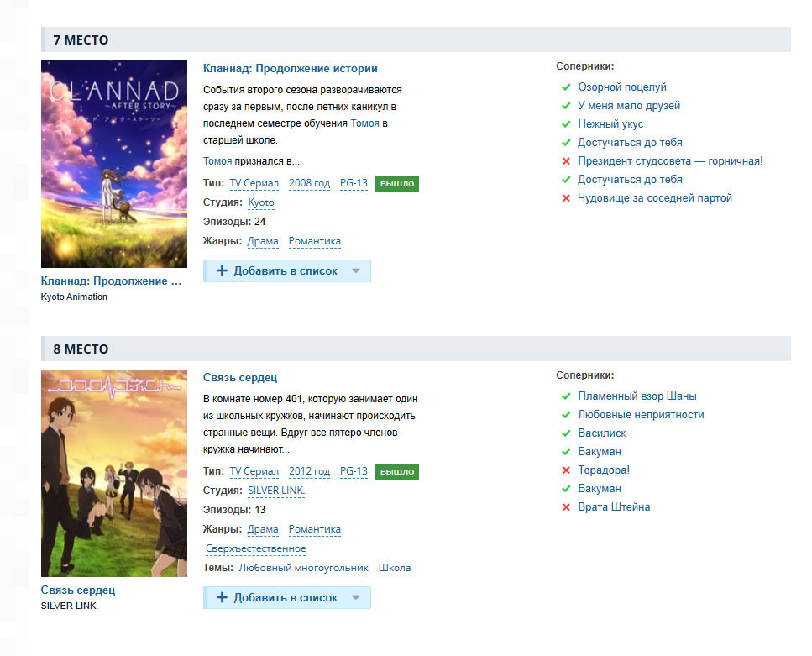Open rival Озорной поцелуй
The image size is (812, 656).
pos(622,87)
